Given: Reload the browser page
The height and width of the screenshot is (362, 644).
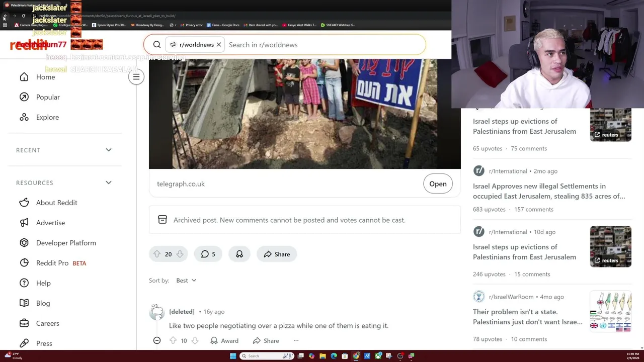Looking at the screenshot, I should [23, 16].
